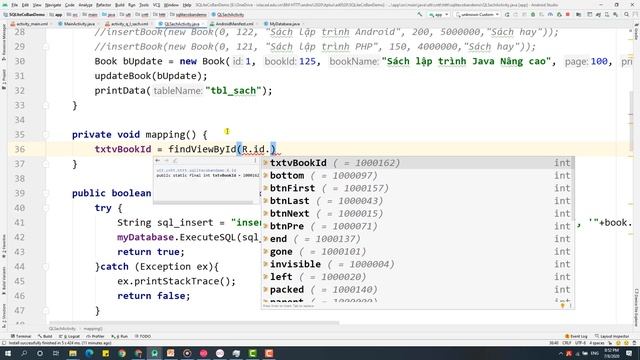Collapse the mapping() method at line 35

(46, 134)
